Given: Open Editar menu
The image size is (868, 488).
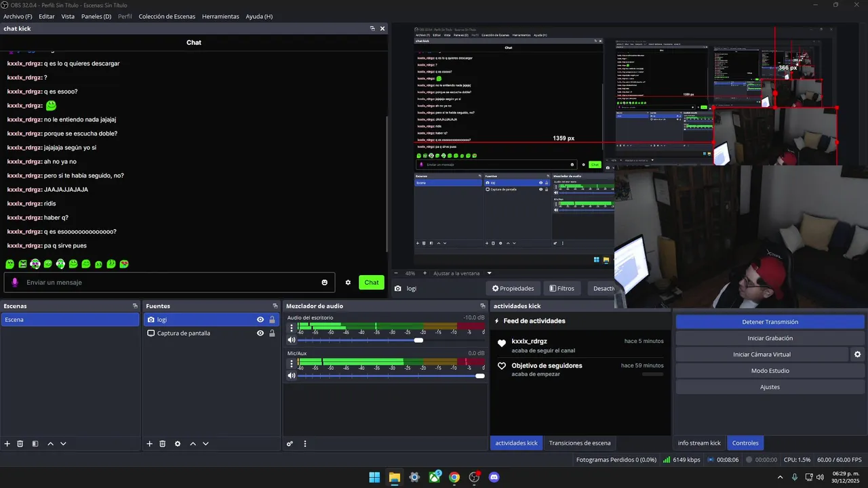Looking at the screenshot, I should (x=47, y=16).
